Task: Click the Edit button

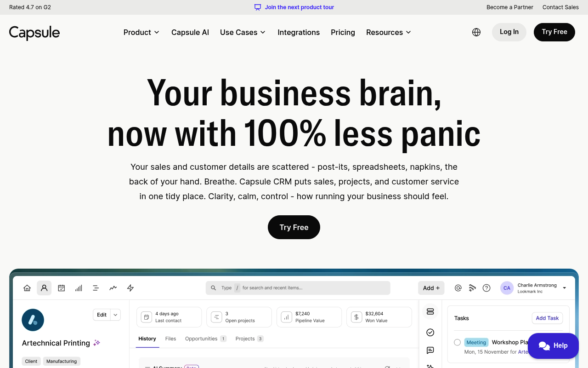Action: [x=102, y=315]
